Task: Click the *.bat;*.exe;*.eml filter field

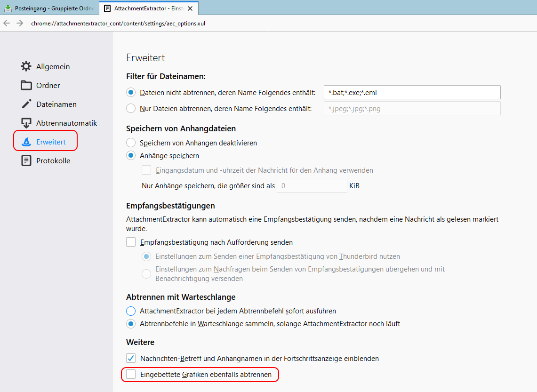Action: point(412,92)
